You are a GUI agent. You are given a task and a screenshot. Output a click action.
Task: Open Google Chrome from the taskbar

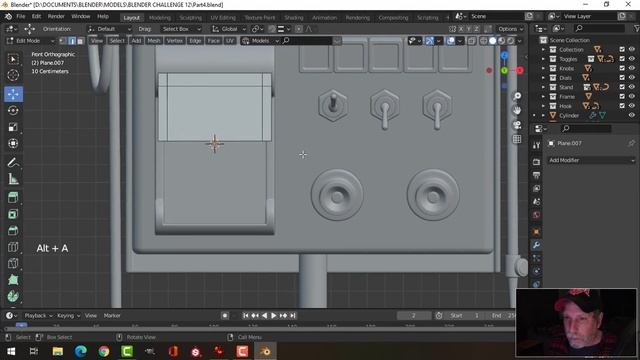click(104, 351)
